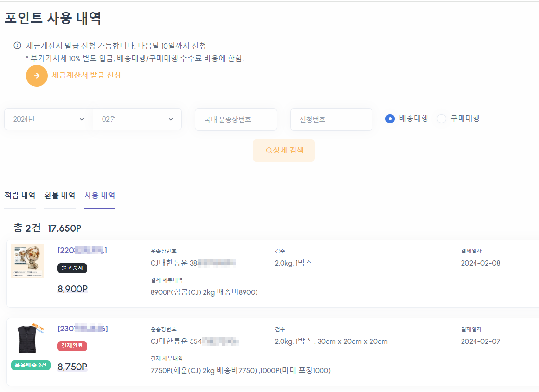Viewport: 539px width, 392px height.
Task: Select the 사용 내역 tab
Action: (x=100, y=195)
